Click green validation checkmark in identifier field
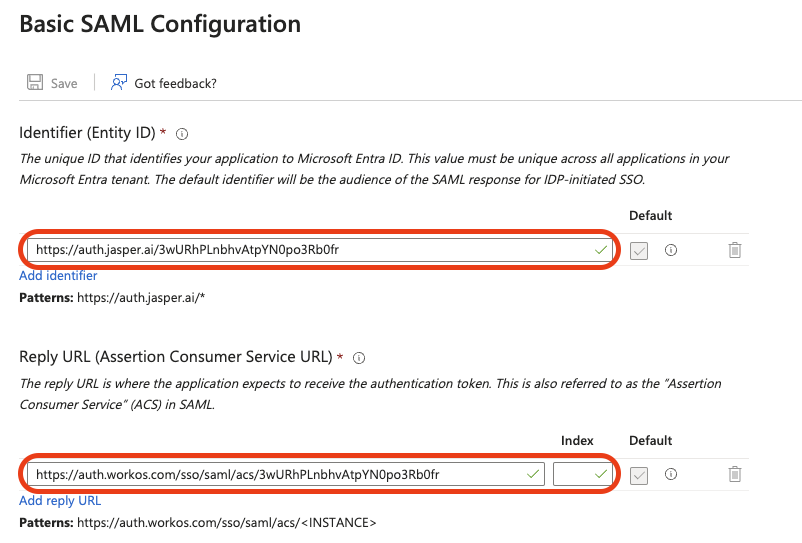The image size is (802, 543). pos(600,250)
